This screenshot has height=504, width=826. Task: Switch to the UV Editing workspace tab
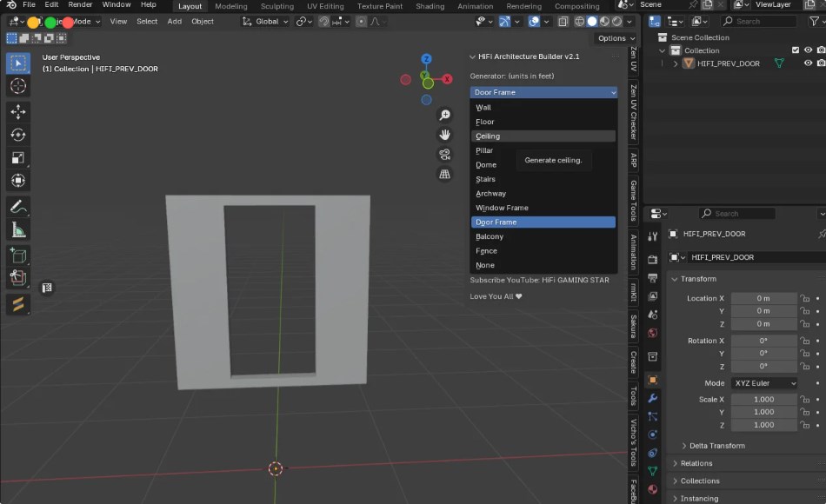[325, 6]
